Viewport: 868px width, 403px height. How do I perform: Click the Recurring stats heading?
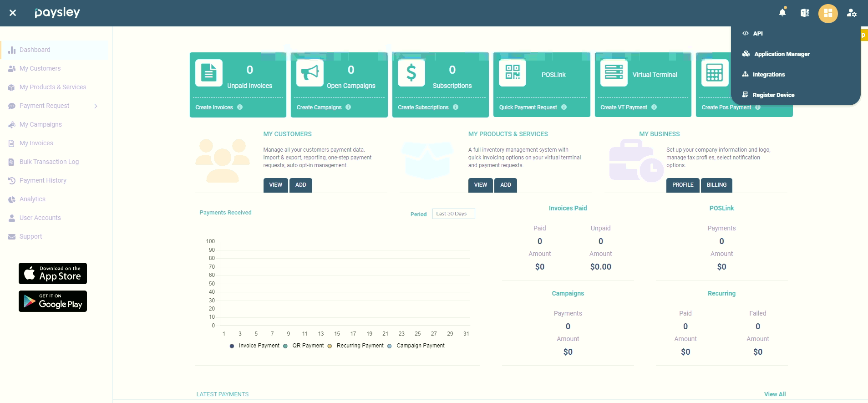click(721, 293)
